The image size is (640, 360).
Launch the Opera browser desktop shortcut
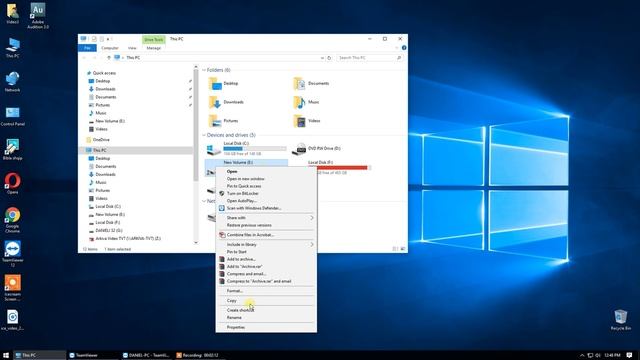click(x=12, y=183)
